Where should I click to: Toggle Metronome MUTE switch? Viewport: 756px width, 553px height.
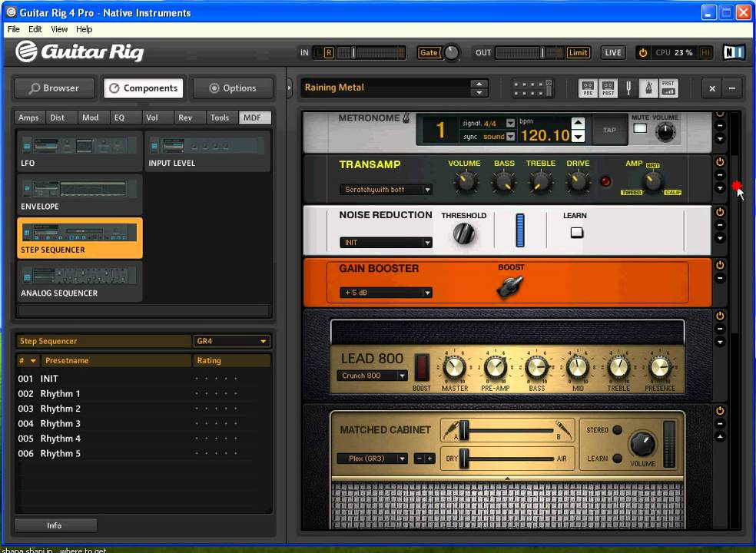pos(640,128)
